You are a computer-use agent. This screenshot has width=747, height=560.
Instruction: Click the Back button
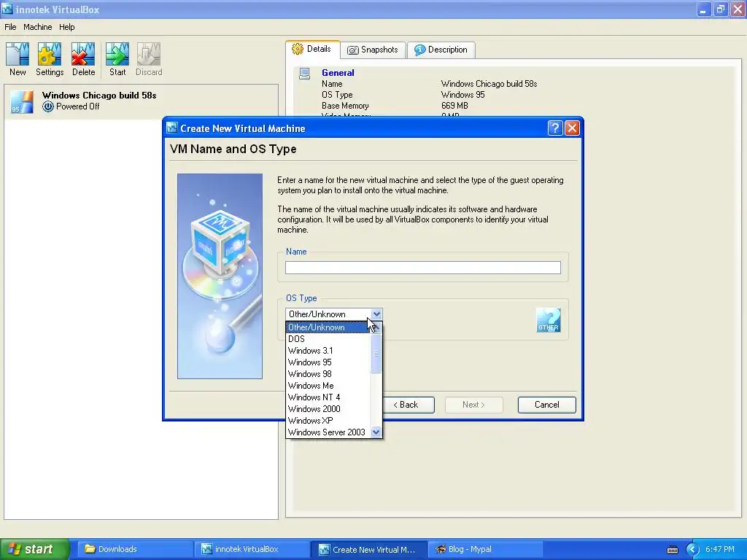(x=406, y=405)
